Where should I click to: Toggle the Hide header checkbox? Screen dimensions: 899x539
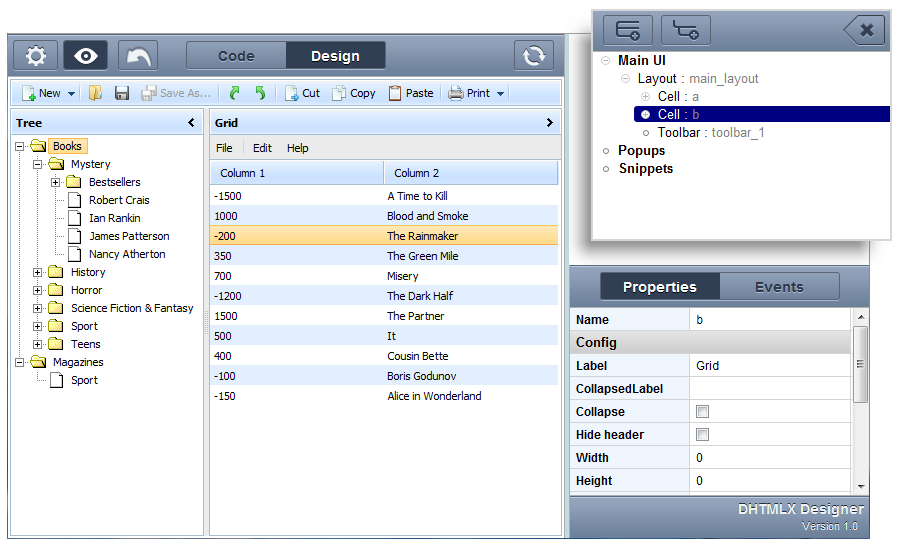pos(702,435)
